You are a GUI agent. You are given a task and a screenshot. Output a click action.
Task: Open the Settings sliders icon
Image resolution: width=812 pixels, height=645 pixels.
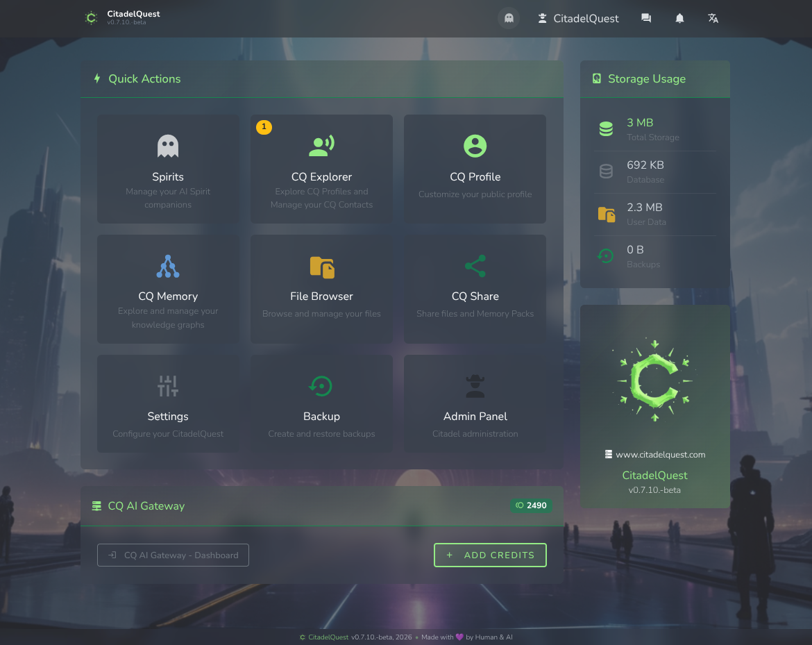[x=168, y=386]
